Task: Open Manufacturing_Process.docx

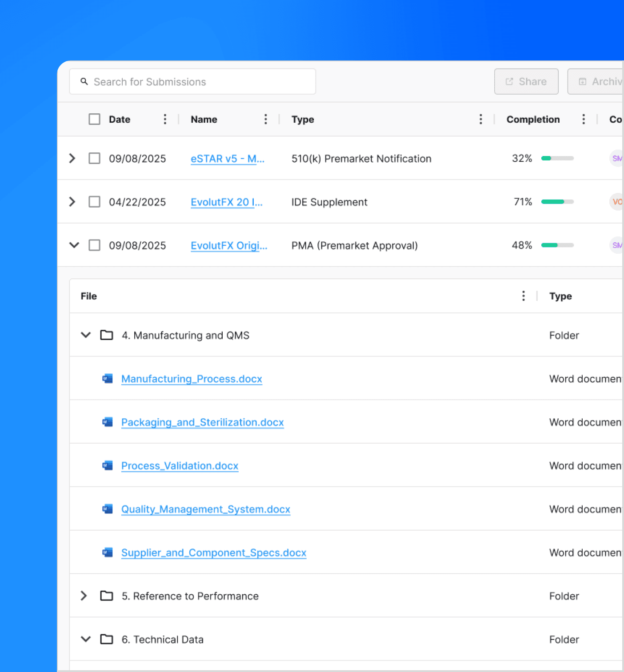Action: 192,379
